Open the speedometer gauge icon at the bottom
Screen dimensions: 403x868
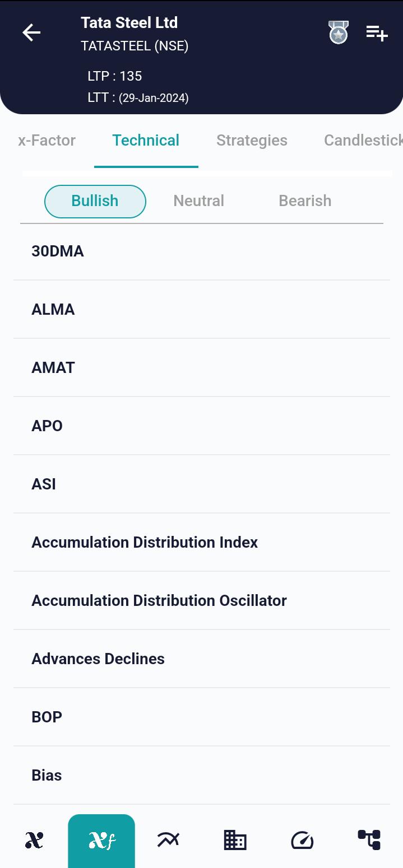click(302, 840)
